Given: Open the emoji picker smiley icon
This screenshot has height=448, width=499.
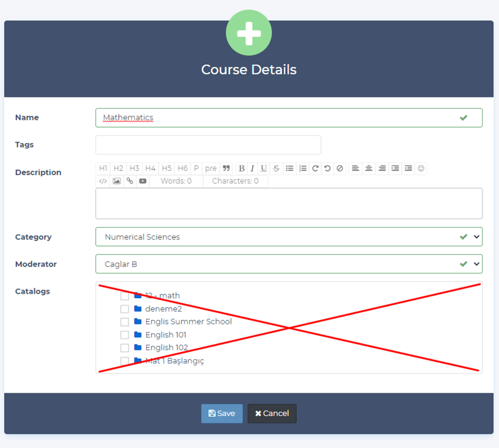Looking at the screenshot, I should 421,168.
